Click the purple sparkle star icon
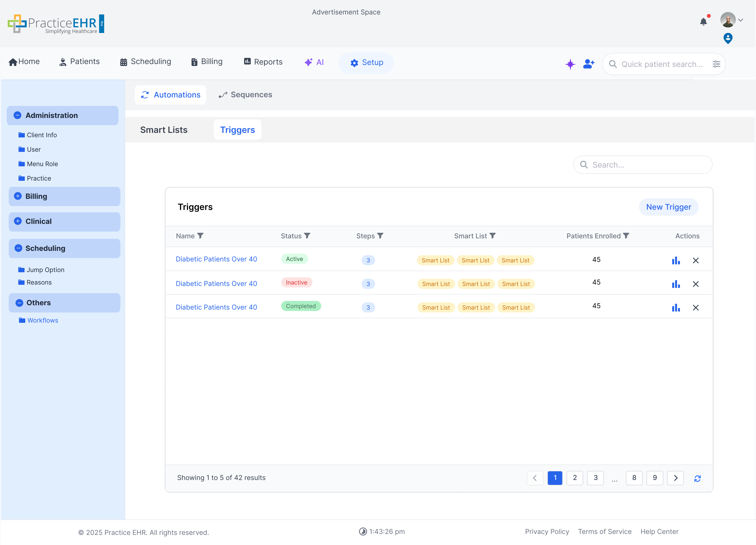Image resolution: width=756 pixels, height=545 pixels. [x=570, y=64]
